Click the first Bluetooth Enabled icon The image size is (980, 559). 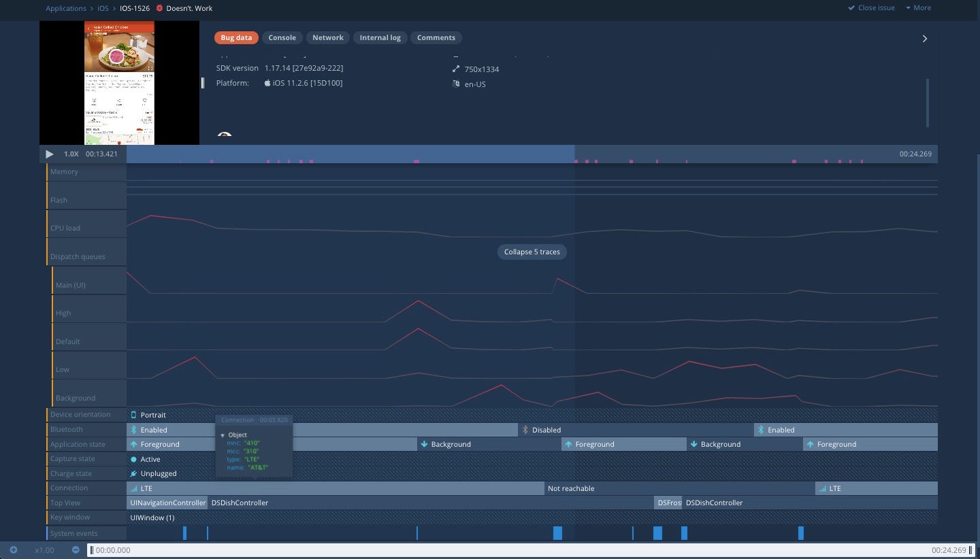pyautogui.click(x=134, y=430)
